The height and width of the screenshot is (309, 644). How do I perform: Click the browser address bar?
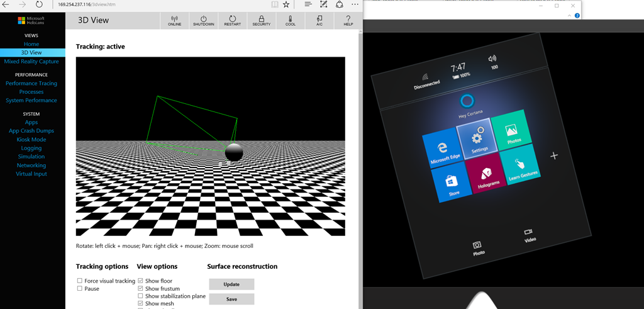(x=160, y=4)
